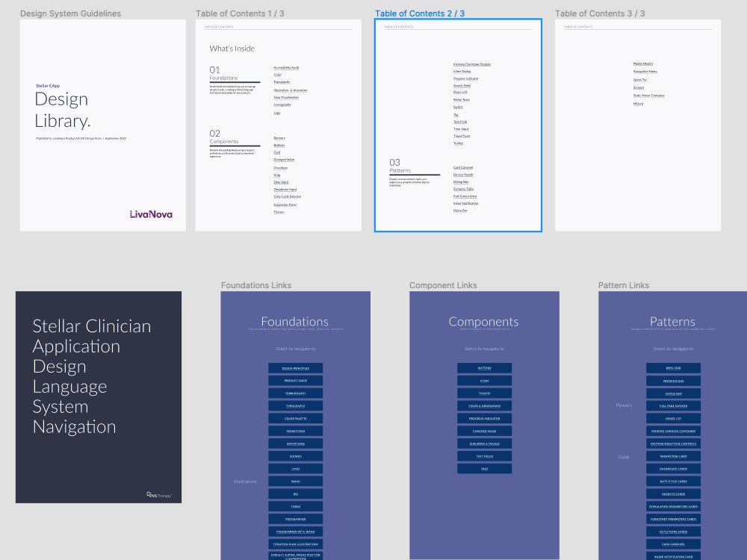Image resolution: width=747 pixels, height=560 pixels.
Task: Click the Status Bar button
Action: [673, 393]
